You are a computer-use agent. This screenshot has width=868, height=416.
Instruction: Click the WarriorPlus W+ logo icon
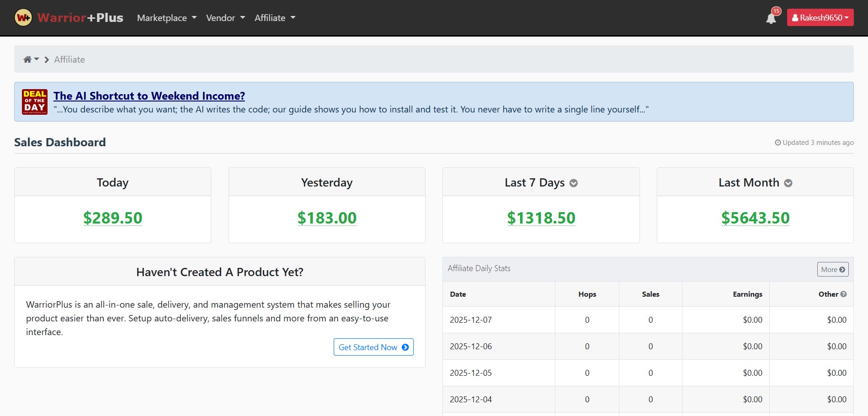click(x=23, y=18)
